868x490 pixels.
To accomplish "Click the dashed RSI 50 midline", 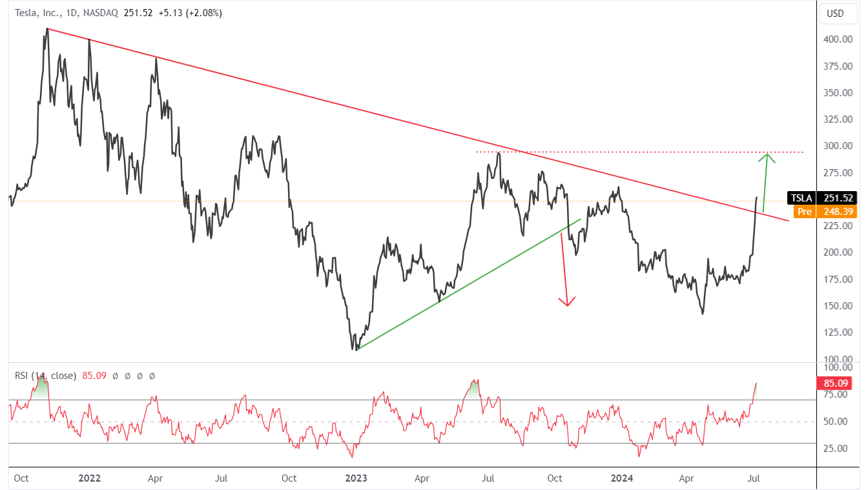I will click(412, 422).
